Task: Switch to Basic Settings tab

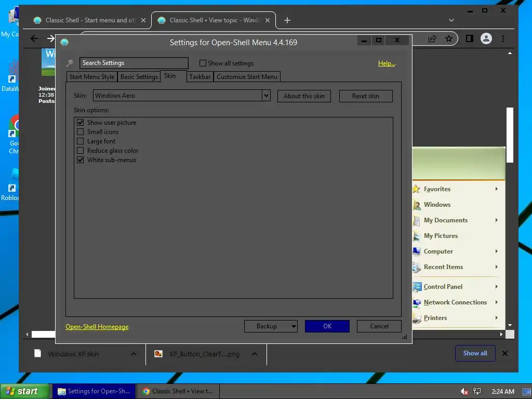Action: tap(139, 77)
